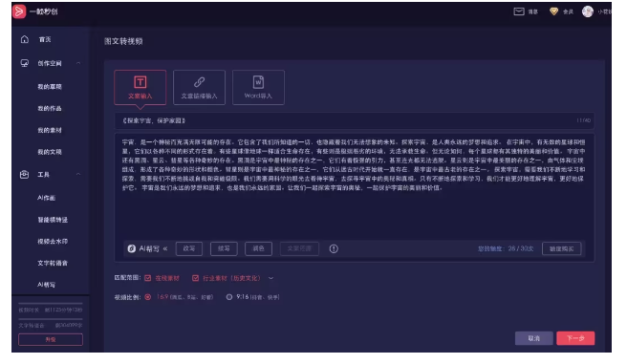Open the My Drafts menu item
Screen dimensions: 627x364
click(50, 87)
